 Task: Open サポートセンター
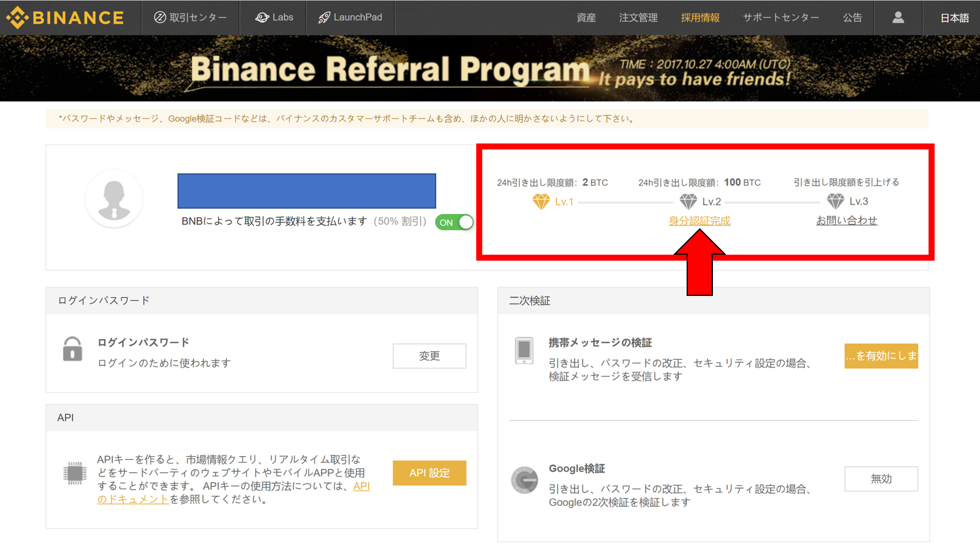781,17
